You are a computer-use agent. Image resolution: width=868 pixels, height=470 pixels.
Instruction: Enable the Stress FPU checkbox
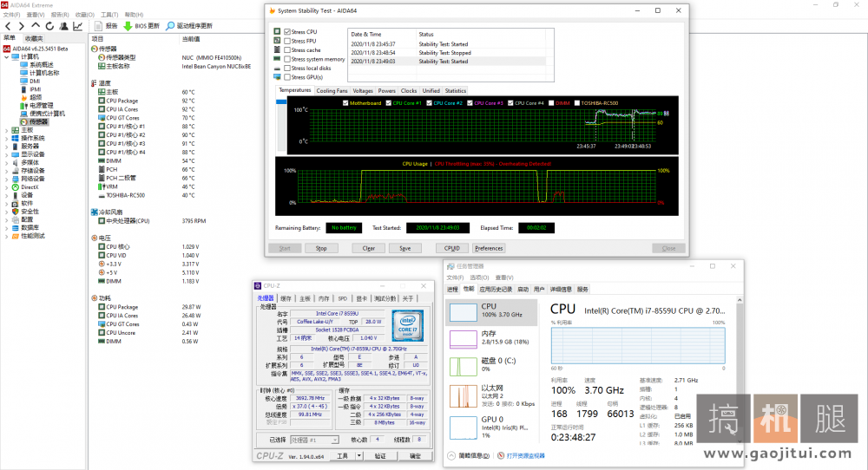pos(287,41)
